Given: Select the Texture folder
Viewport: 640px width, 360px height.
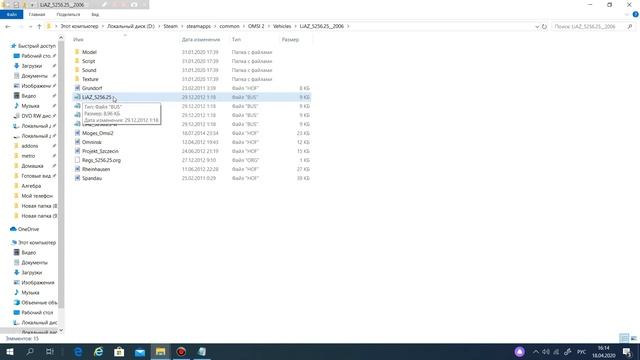Looking at the screenshot, I should pyautogui.click(x=90, y=79).
